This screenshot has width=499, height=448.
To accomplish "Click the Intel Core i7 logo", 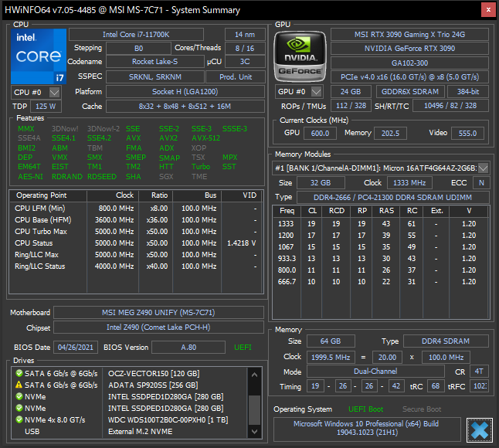I will click(x=39, y=56).
